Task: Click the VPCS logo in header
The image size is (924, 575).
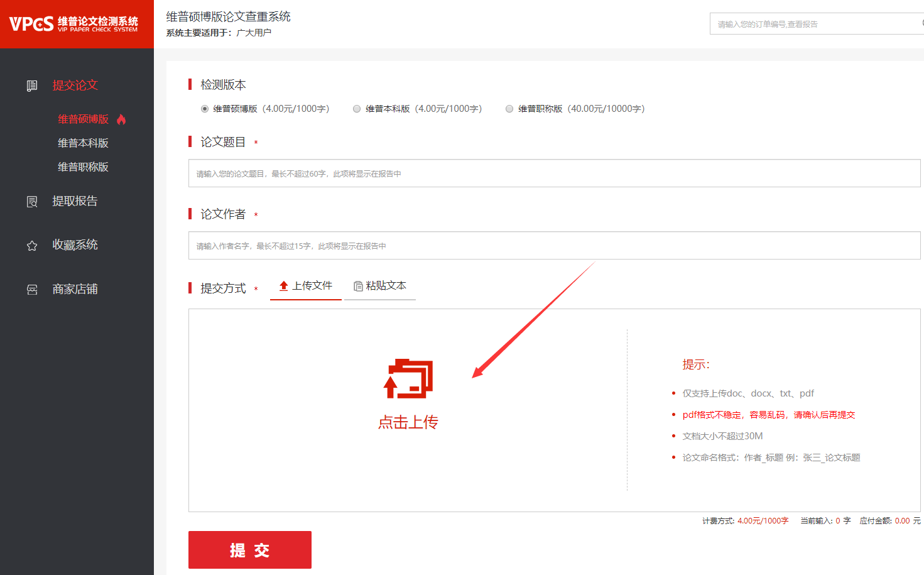Action: click(x=73, y=24)
